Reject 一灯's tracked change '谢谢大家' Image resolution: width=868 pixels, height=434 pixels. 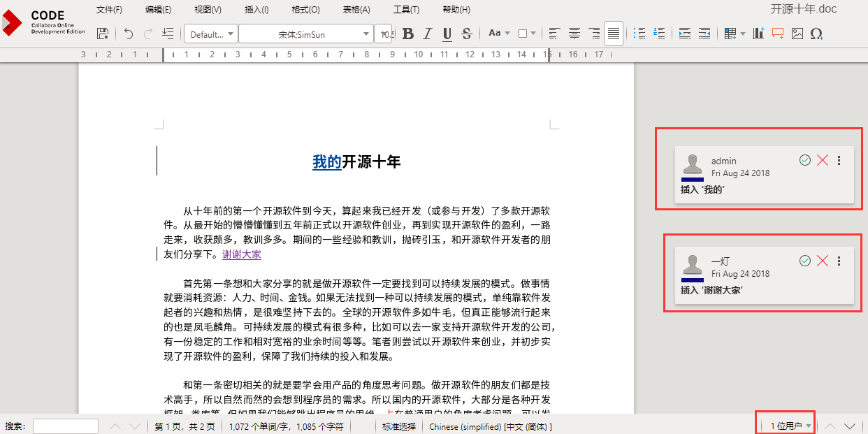pyautogui.click(x=823, y=261)
